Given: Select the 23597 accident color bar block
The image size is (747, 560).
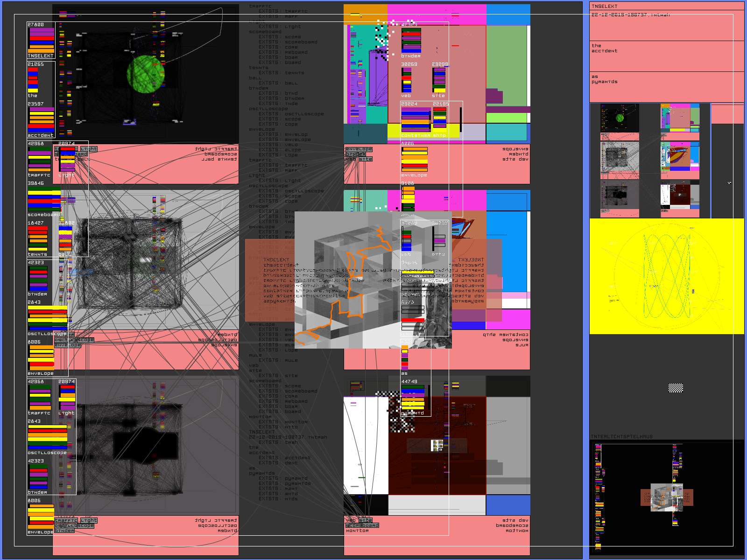Looking at the screenshot, I should tap(42, 119).
